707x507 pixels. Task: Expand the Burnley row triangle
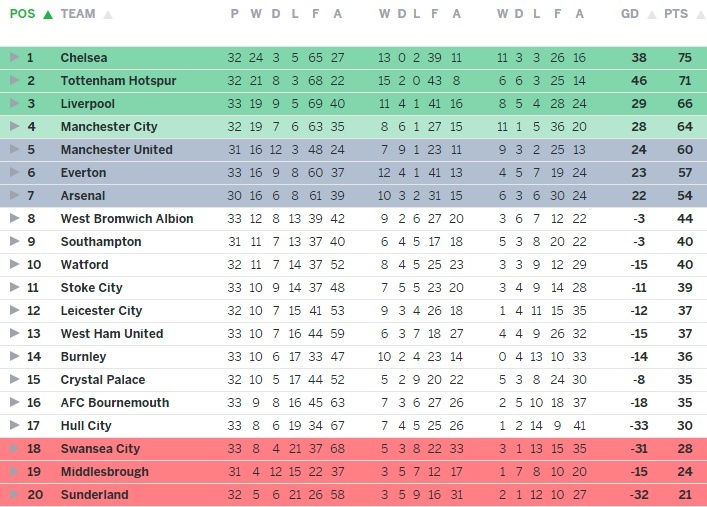(14, 357)
